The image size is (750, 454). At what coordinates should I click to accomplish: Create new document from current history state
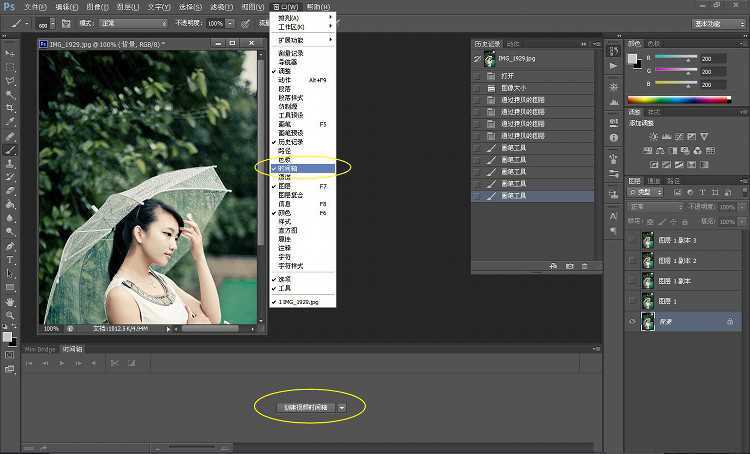553,266
